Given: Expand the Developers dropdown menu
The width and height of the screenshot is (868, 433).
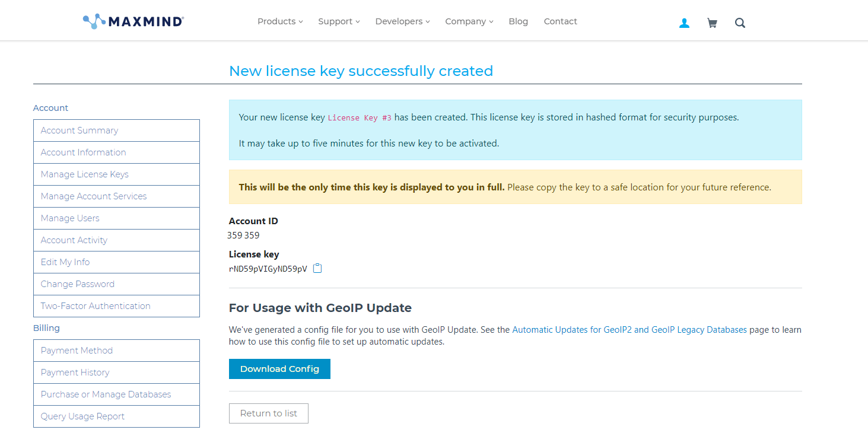Looking at the screenshot, I should pos(402,21).
